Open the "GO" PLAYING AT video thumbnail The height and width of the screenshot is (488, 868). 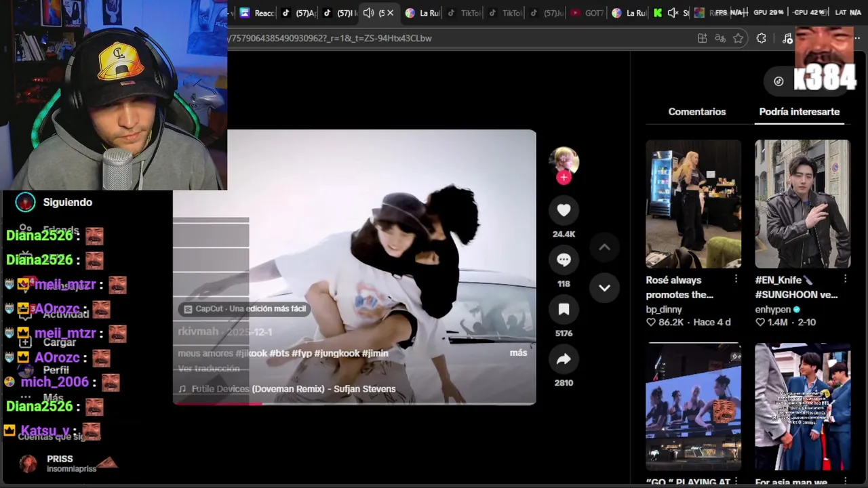click(693, 407)
